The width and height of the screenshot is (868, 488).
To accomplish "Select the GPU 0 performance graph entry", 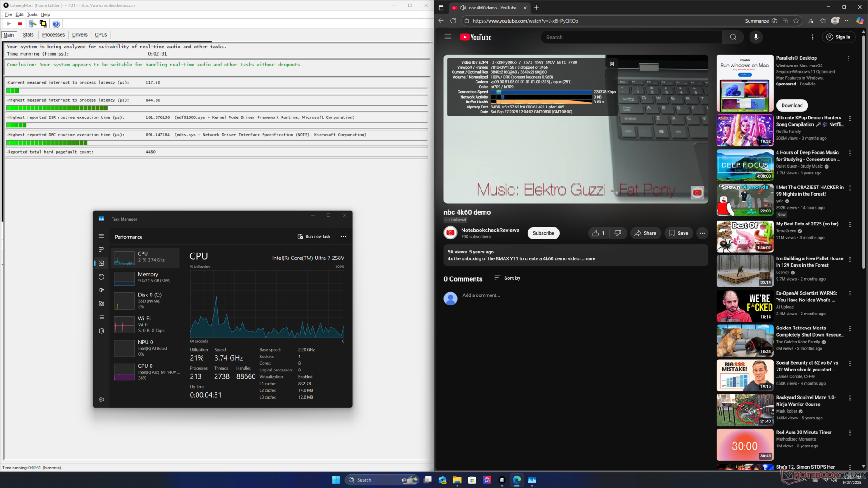I will click(x=146, y=371).
